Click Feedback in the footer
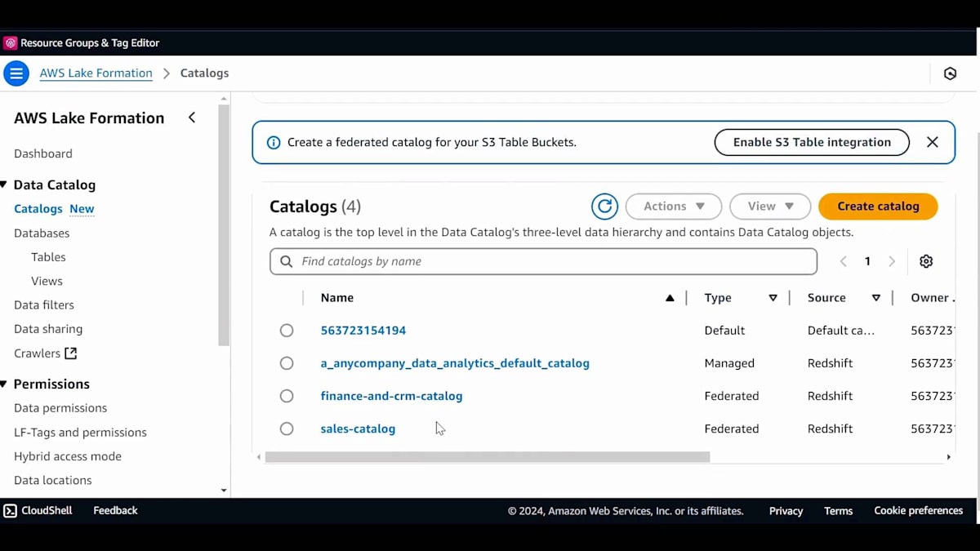Image resolution: width=980 pixels, height=551 pixels. click(115, 511)
